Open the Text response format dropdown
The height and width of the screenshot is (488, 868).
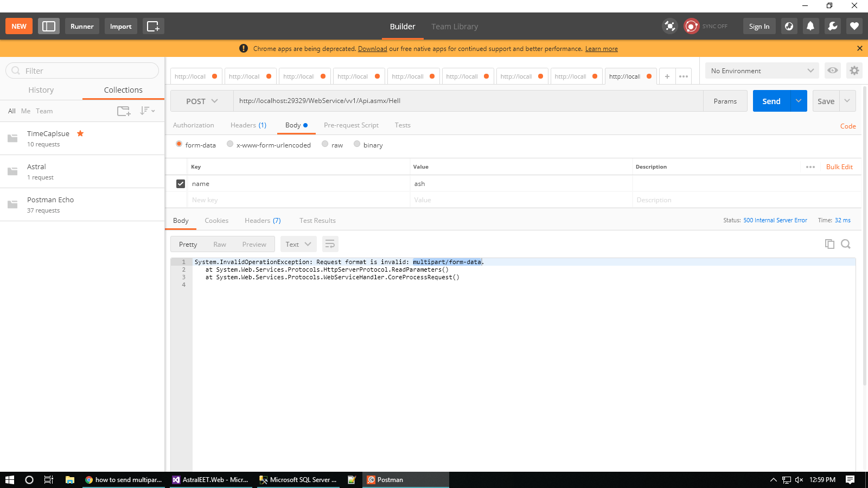tap(298, 243)
